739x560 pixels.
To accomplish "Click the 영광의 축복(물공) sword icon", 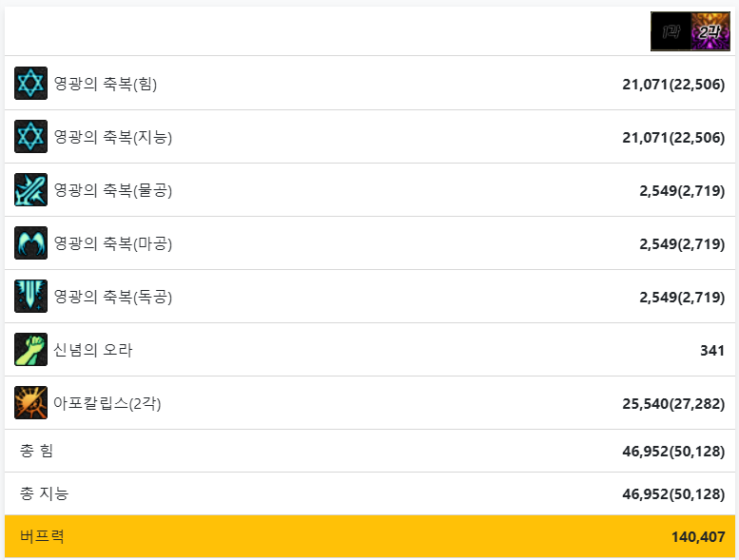I will (x=30, y=190).
